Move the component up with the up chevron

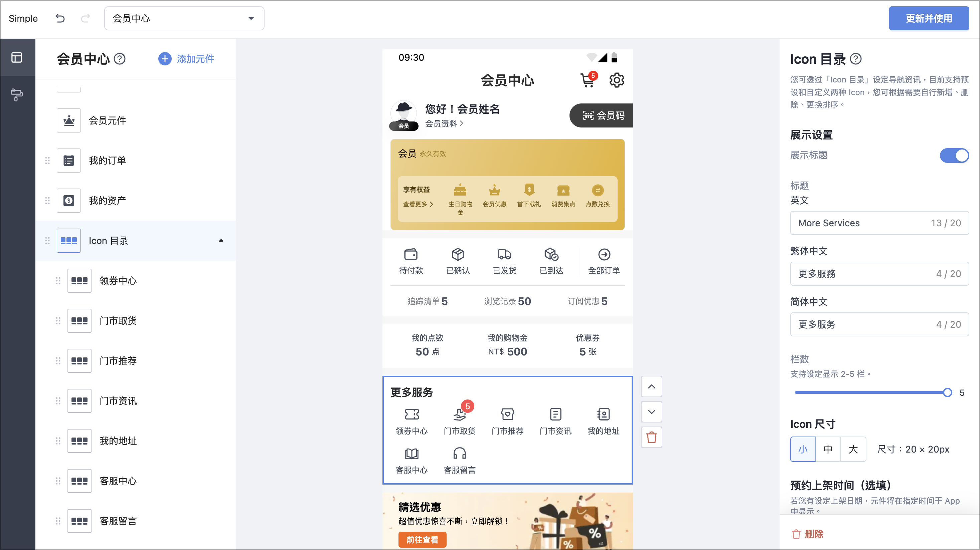(x=651, y=386)
